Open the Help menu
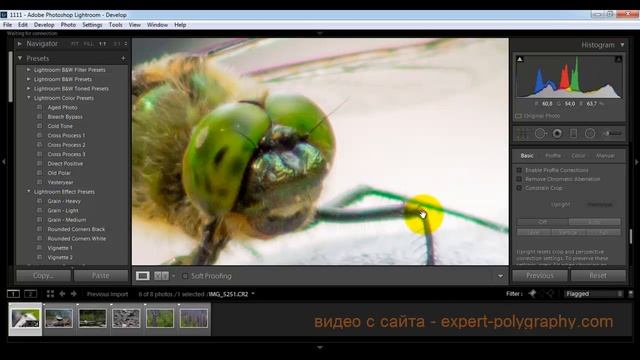This screenshot has height=360, width=640. click(180, 25)
